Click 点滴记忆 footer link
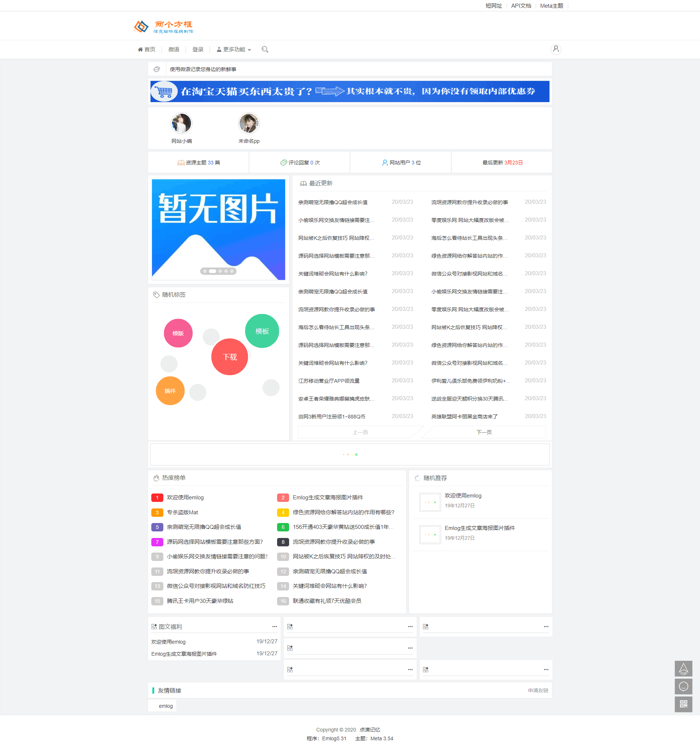Image resolution: width=700 pixels, height=749 pixels. (369, 730)
